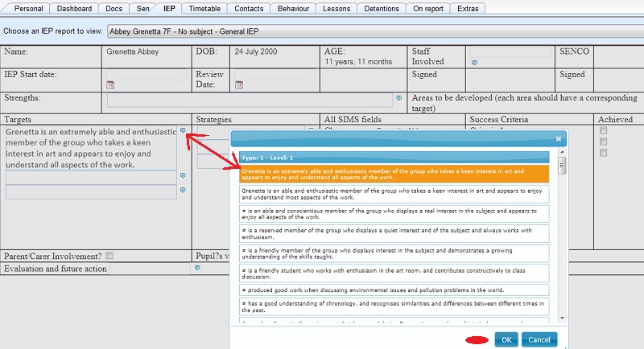This screenshot has width=644, height=349.
Task: Open comment bank for third Targets field
Action: (x=183, y=190)
